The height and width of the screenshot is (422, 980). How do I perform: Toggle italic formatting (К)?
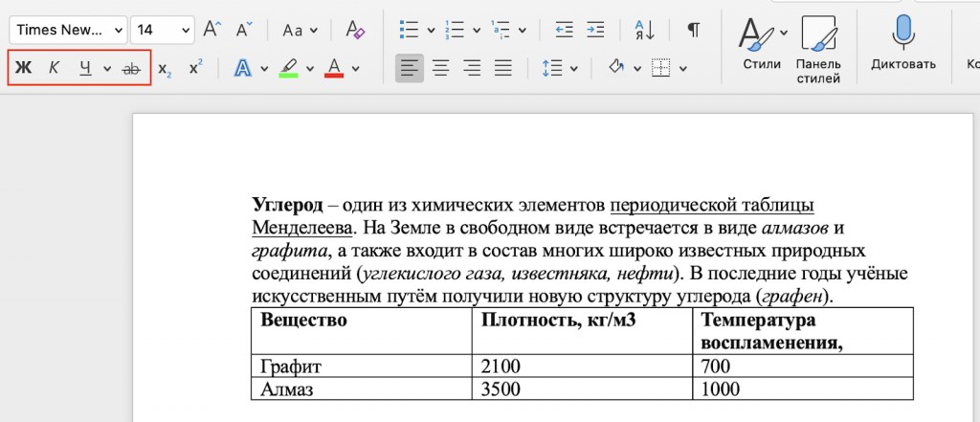(54, 68)
